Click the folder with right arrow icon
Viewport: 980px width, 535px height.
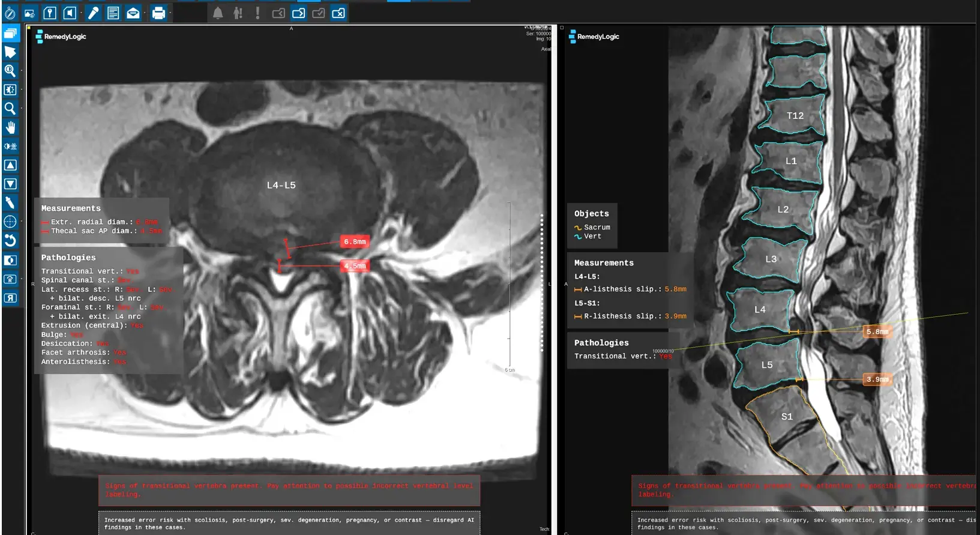coord(298,13)
